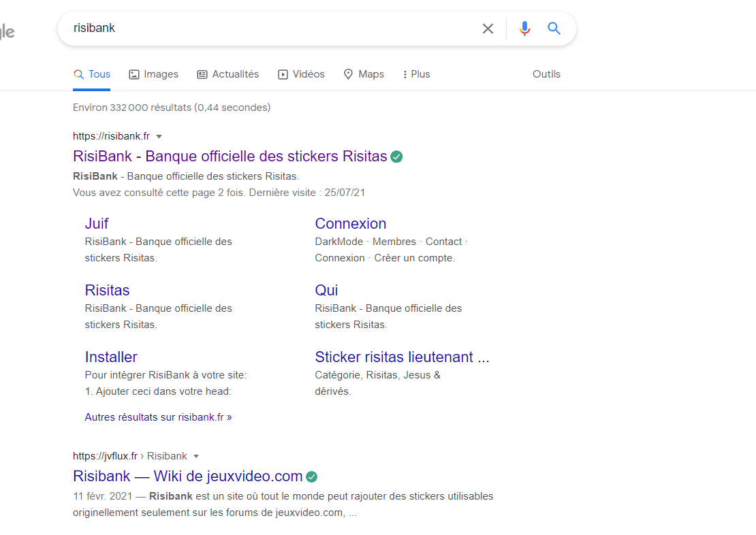The image size is (756, 535).
Task: Click the https://risibank.fr URL text
Action: [x=112, y=136]
